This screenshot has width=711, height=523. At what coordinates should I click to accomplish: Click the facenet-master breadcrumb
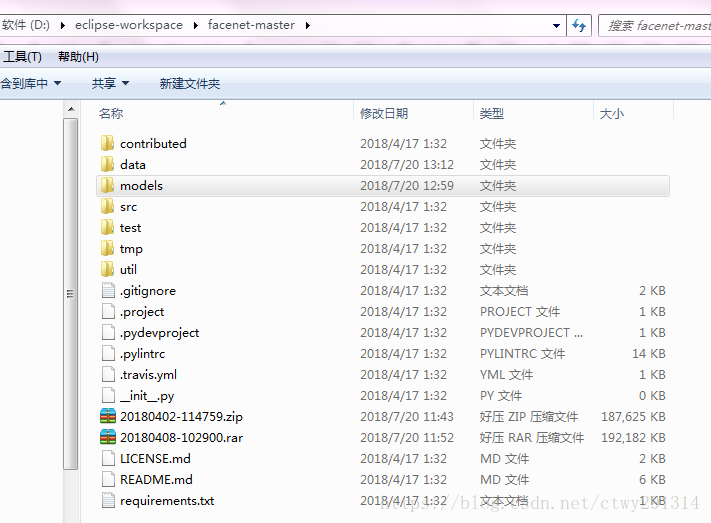(x=251, y=25)
